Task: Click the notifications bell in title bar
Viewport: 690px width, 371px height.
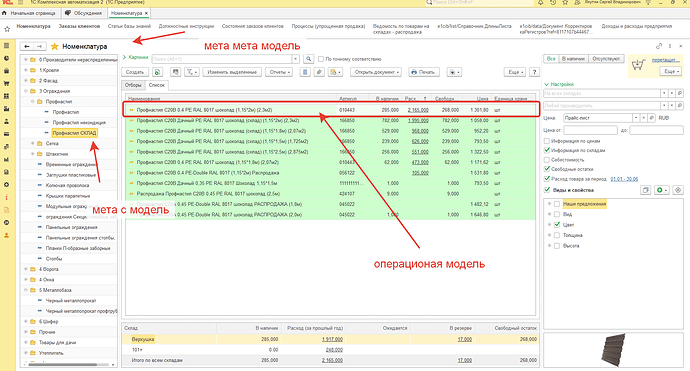Action: 541,3
